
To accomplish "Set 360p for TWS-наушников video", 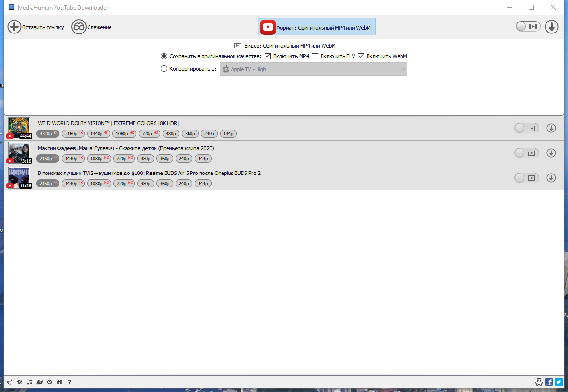I will (x=165, y=184).
